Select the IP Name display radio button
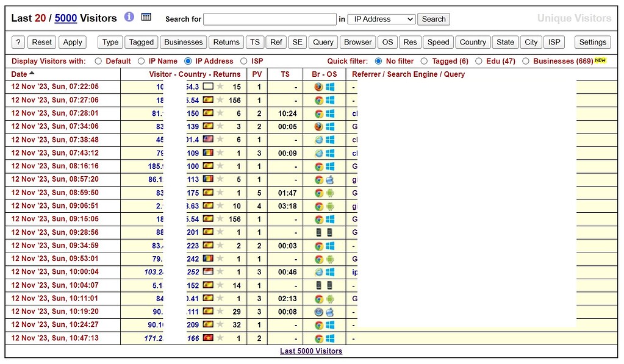 (x=142, y=61)
